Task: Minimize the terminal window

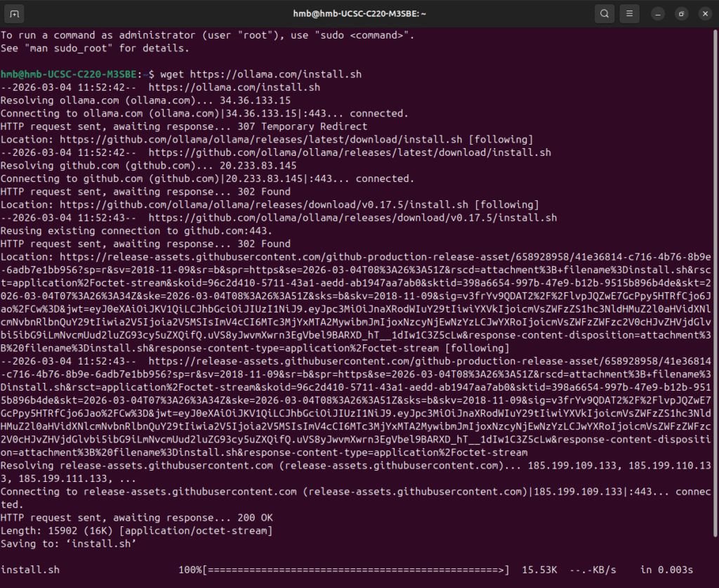Action: click(657, 13)
